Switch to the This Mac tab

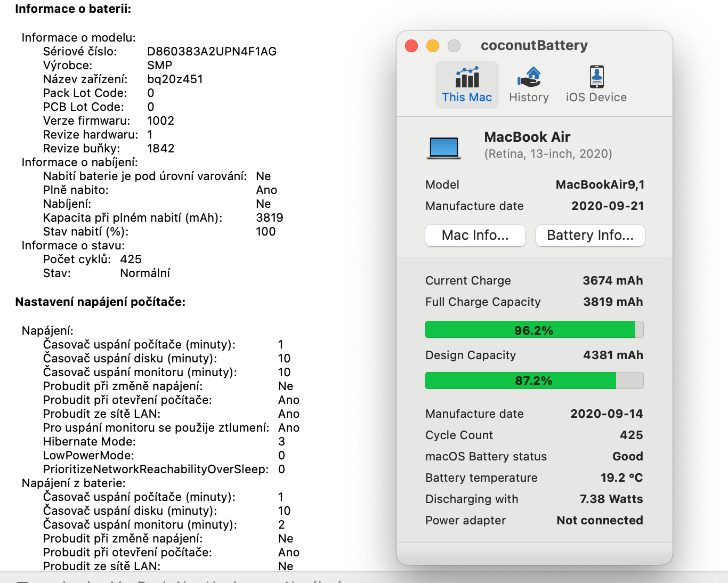coord(467,85)
